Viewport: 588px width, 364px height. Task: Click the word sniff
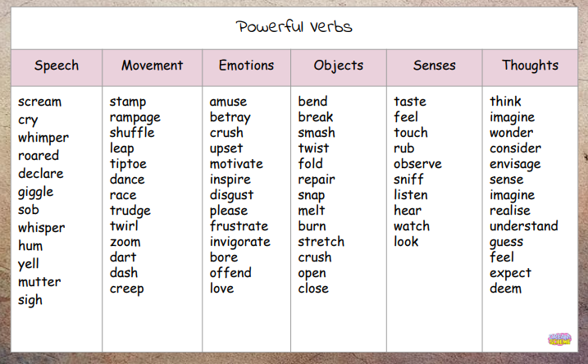tap(408, 180)
